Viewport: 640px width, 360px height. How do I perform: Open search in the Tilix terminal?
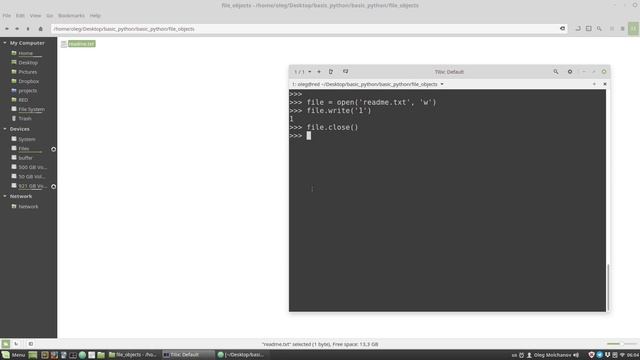(x=556, y=72)
